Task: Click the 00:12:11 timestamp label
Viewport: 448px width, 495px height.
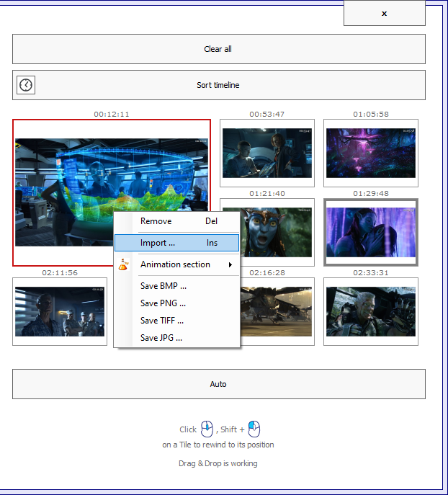Action: pyautogui.click(x=112, y=115)
